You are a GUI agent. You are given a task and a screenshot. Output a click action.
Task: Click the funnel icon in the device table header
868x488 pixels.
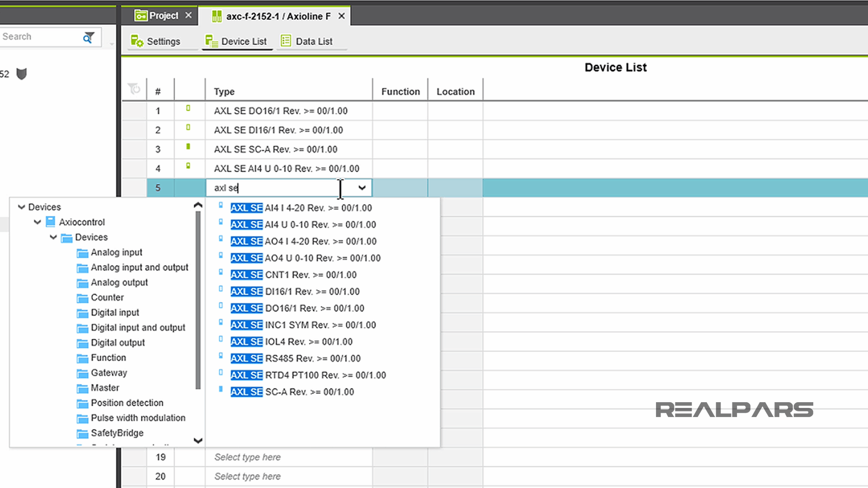(134, 89)
